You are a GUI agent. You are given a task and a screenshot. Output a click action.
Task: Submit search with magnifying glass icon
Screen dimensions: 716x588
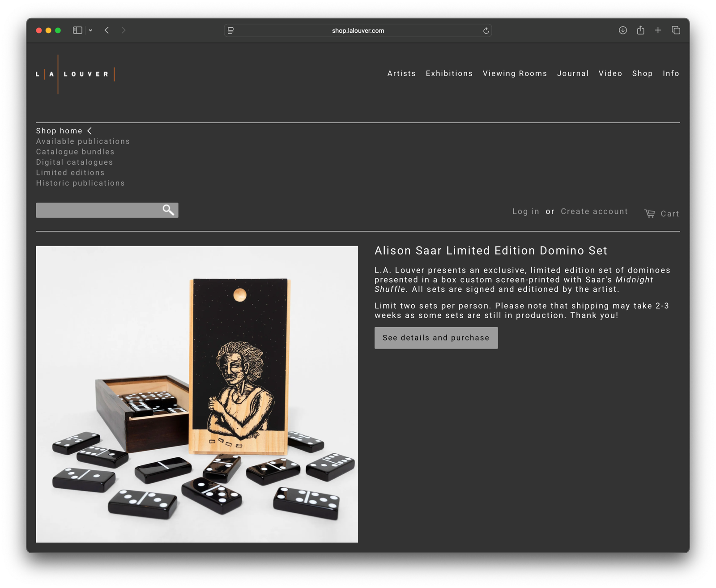pos(168,210)
